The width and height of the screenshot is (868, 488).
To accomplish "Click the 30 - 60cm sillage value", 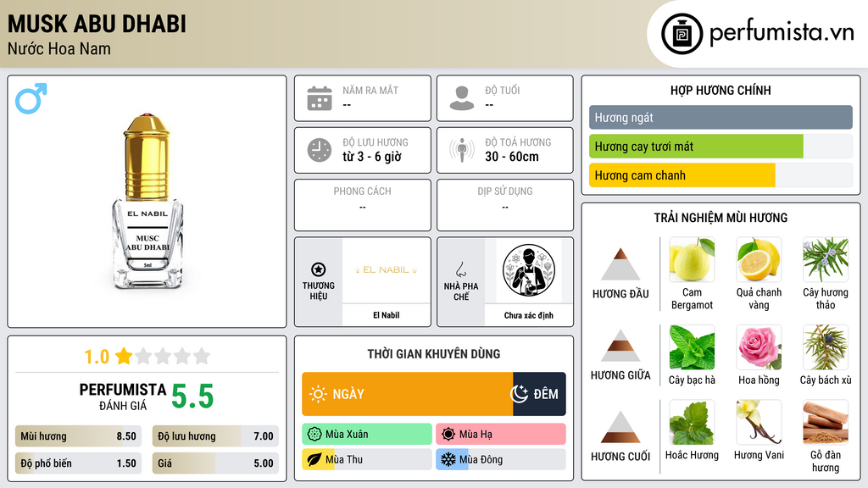I will point(512,157).
